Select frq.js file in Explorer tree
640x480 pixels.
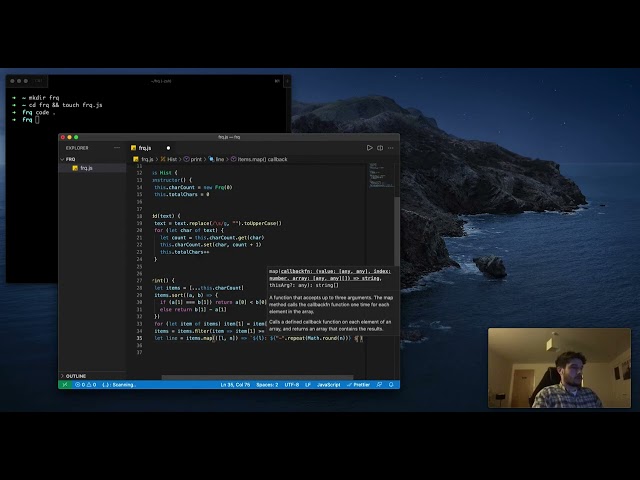pyautogui.click(x=86, y=168)
